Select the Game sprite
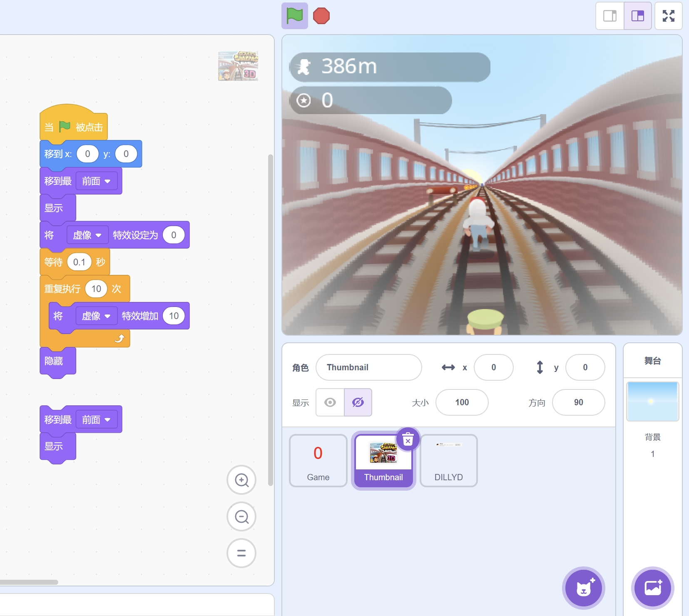This screenshot has width=689, height=616. pos(318,461)
